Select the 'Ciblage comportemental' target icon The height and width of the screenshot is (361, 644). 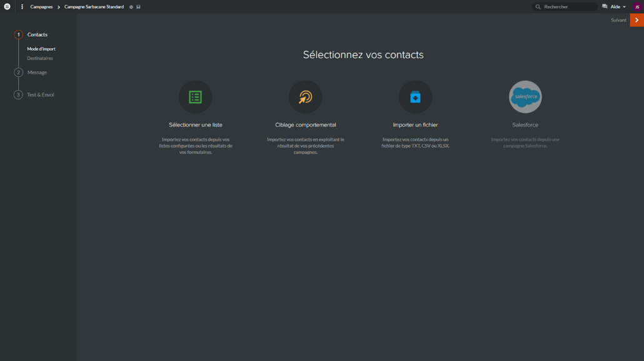305,97
